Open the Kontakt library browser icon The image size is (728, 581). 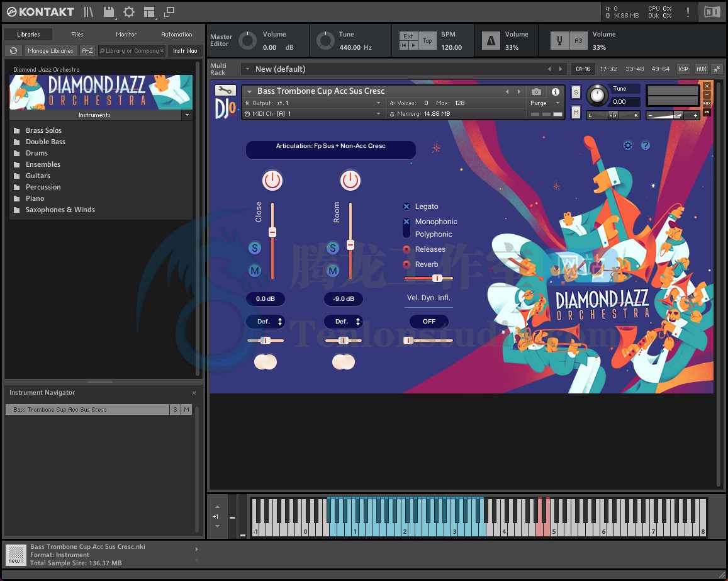(88, 12)
